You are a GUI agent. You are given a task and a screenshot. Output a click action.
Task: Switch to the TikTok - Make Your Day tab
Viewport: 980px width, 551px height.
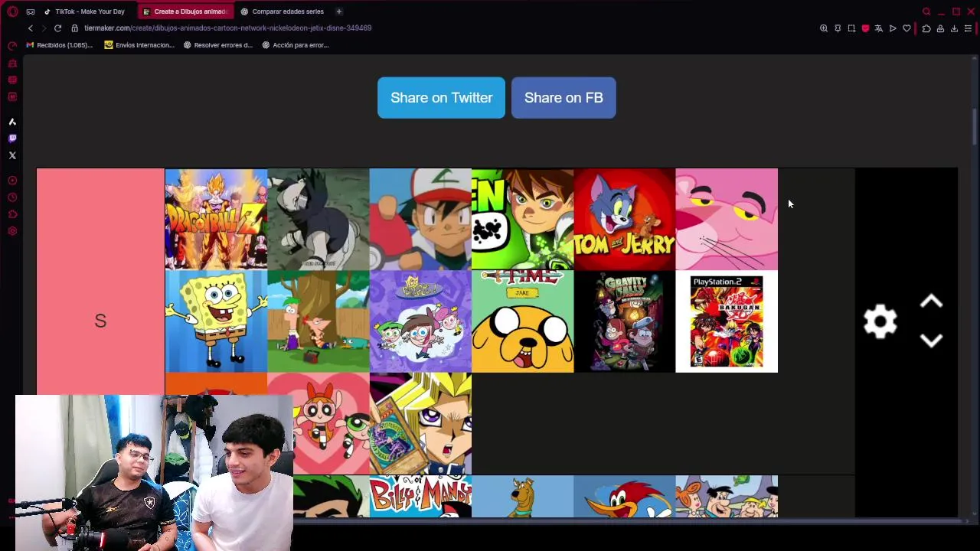85,11
